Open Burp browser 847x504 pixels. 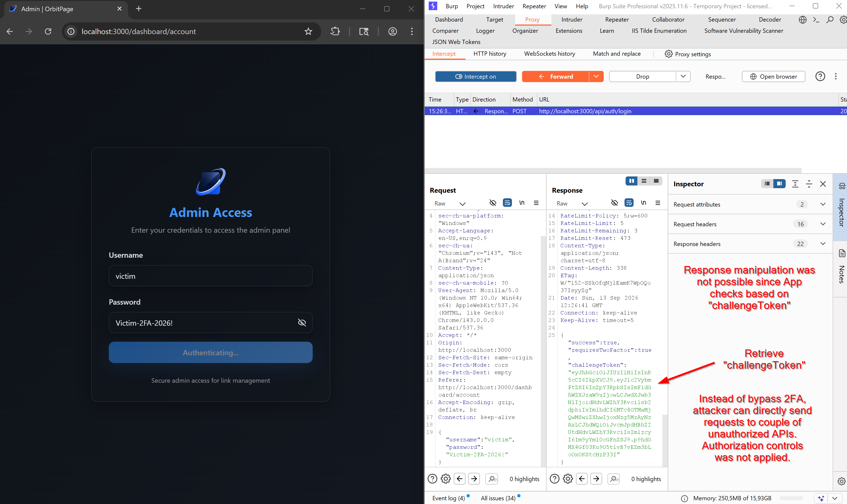tap(774, 76)
